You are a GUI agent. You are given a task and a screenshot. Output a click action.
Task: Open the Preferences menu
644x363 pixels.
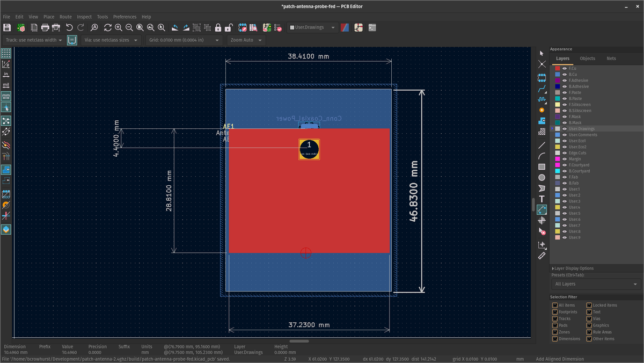coord(125,17)
